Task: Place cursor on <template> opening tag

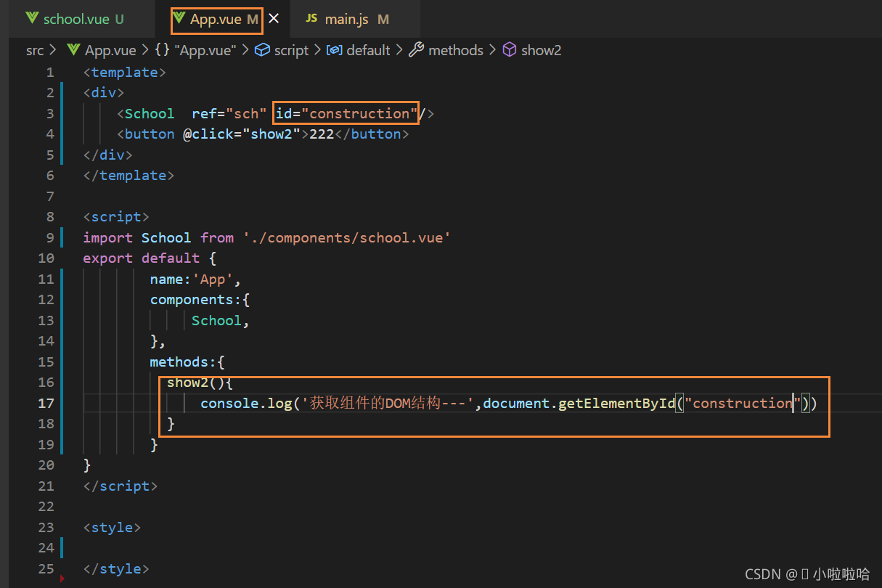Action: point(125,72)
